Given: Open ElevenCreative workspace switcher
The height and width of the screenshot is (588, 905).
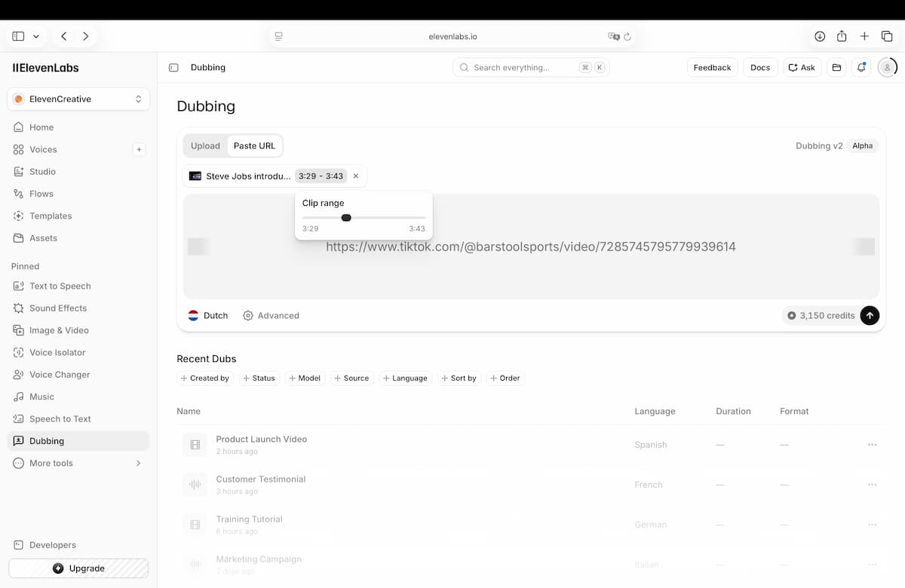Looking at the screenshot, I should click(x=78, y=99).
